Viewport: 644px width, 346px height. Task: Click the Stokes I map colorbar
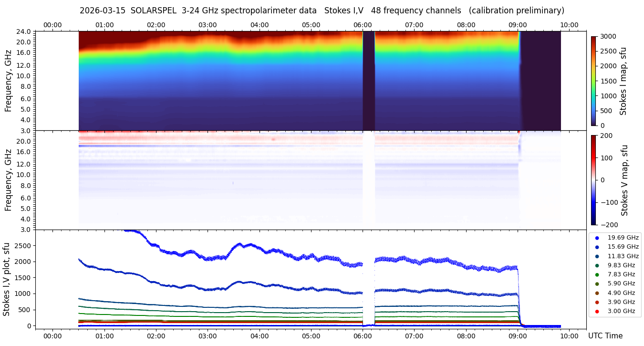[x=593, y=81]
